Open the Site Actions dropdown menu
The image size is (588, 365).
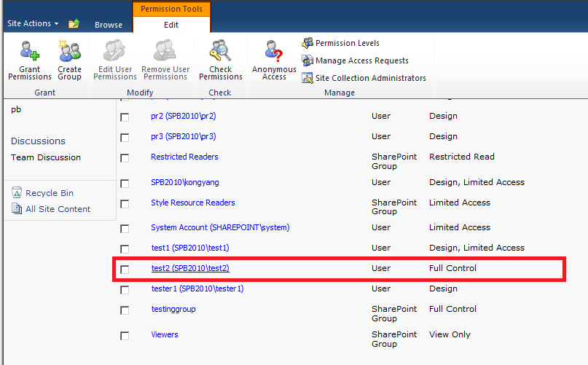click(x=33, y=23)
